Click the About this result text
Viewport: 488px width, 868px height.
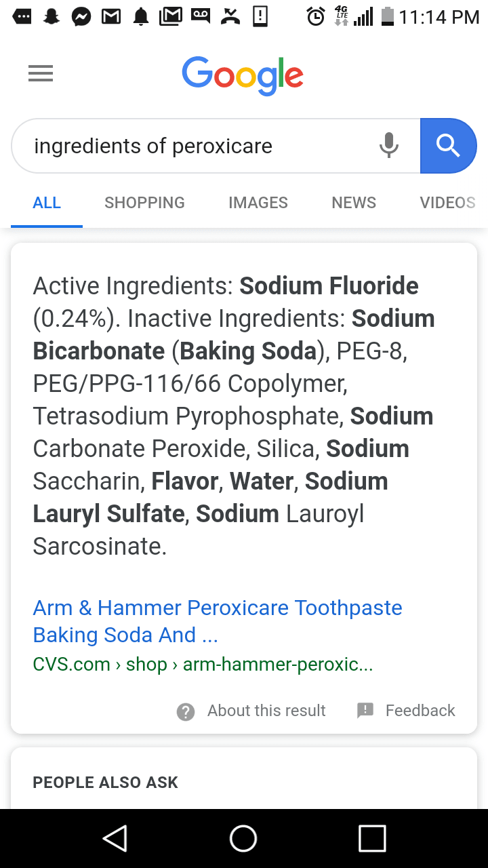[266, 711]
